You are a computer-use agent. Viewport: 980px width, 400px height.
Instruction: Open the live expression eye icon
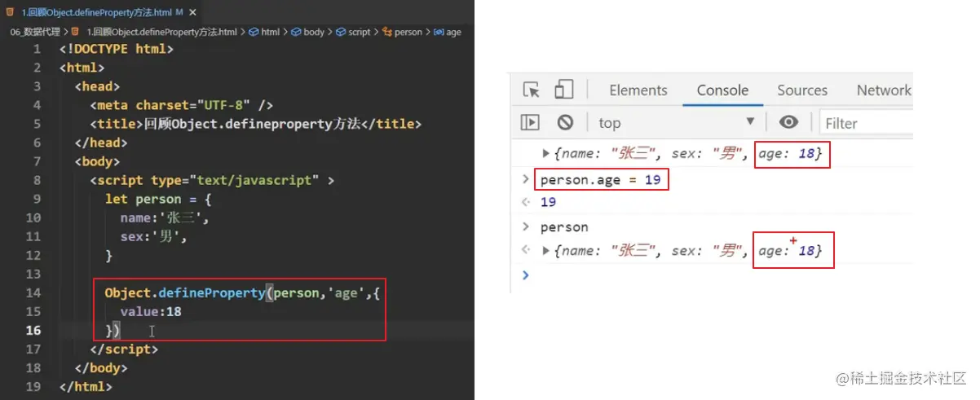788,122
